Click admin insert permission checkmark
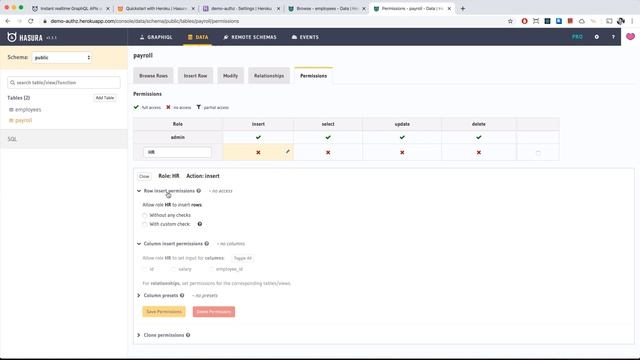 (258, 137)
